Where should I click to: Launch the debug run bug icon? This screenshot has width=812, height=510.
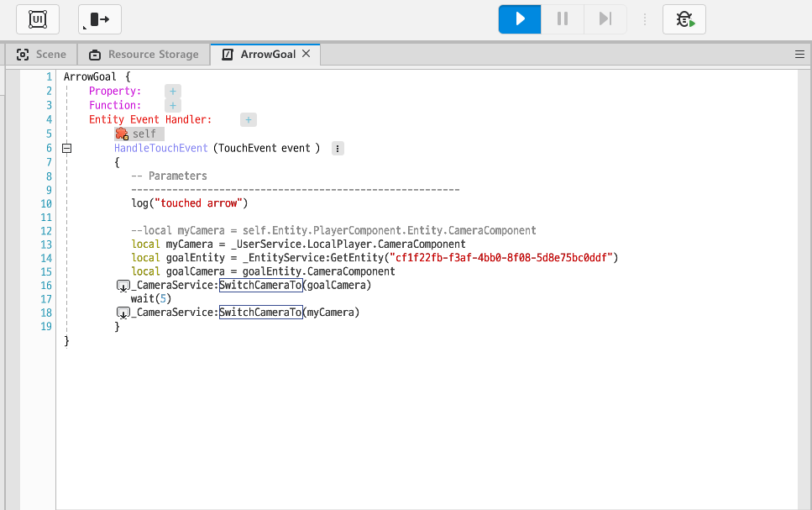coord(684,19)
